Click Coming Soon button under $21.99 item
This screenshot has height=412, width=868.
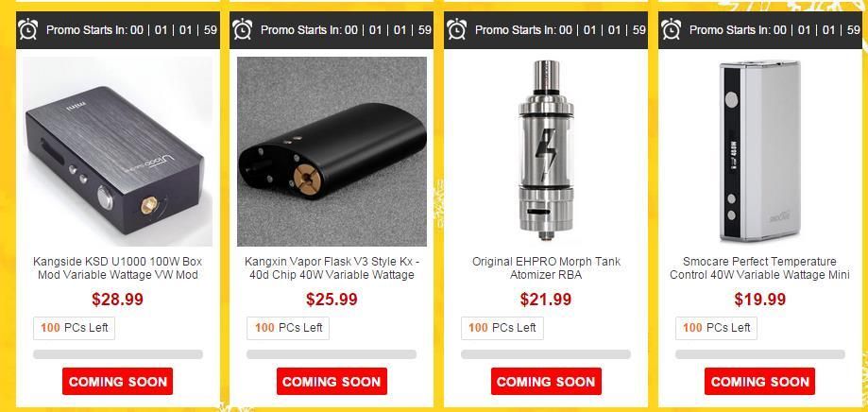tap(546, 382)
